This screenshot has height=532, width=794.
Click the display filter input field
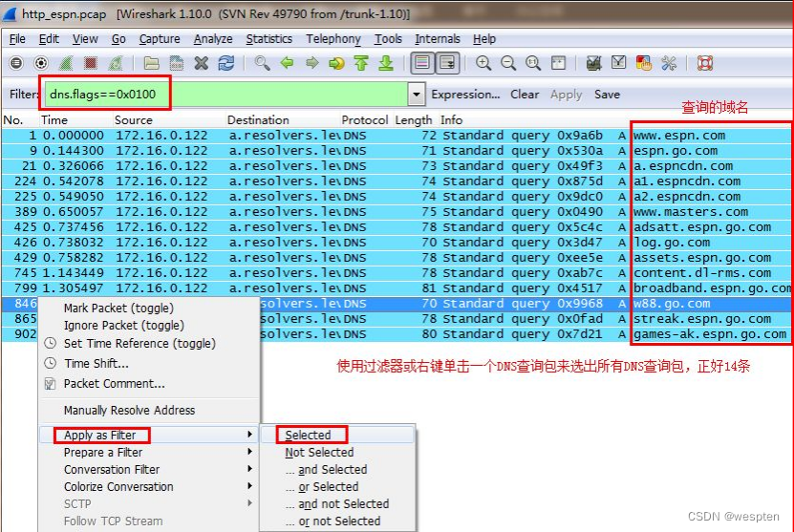tap(226, 95)
